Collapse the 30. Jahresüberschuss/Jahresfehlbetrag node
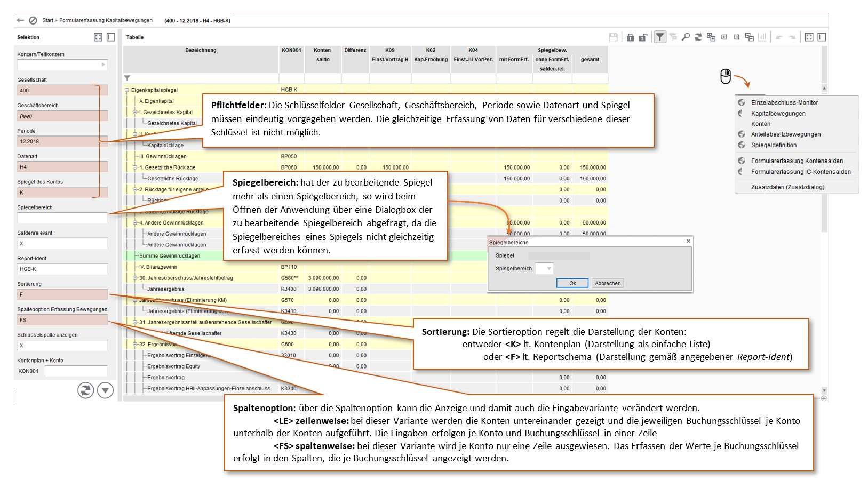This screenshot has width=868, height=488. point(136,278)
